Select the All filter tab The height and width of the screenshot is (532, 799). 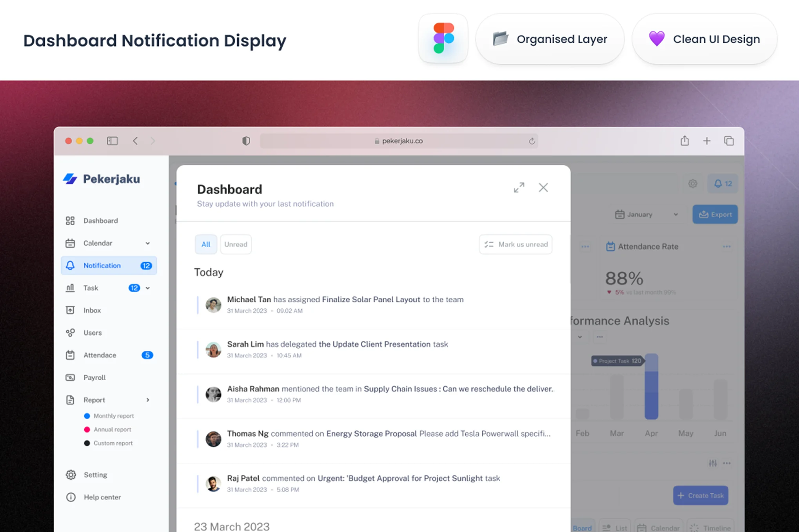point(206,244)
